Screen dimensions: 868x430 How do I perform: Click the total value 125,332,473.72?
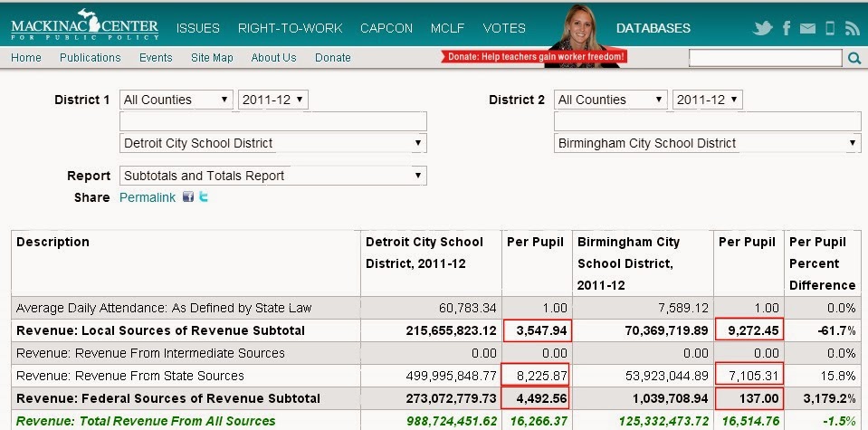(x=663, y=421)
